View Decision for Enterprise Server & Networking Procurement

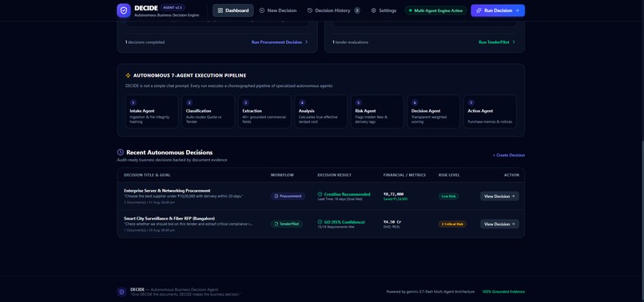(499, 197)
